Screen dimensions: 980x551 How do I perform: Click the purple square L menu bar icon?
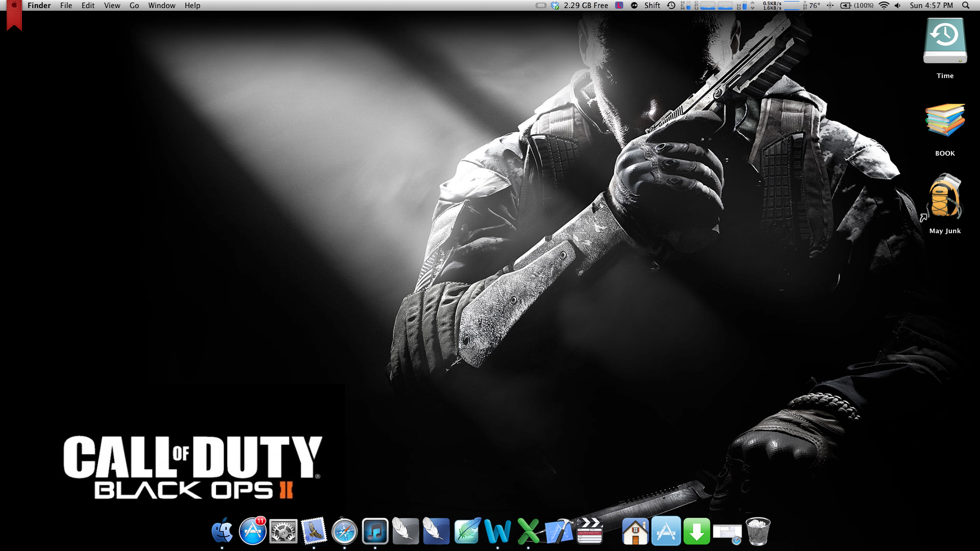pyautogui.click(x=619, y=5)
